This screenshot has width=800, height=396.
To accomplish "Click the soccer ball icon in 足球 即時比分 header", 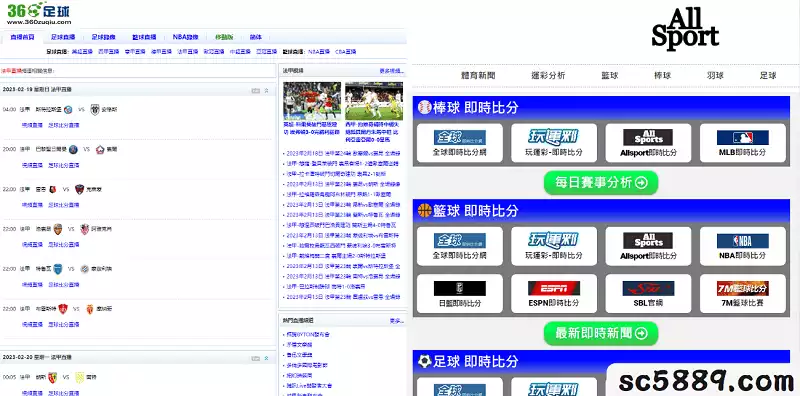I will coord(424,361).
